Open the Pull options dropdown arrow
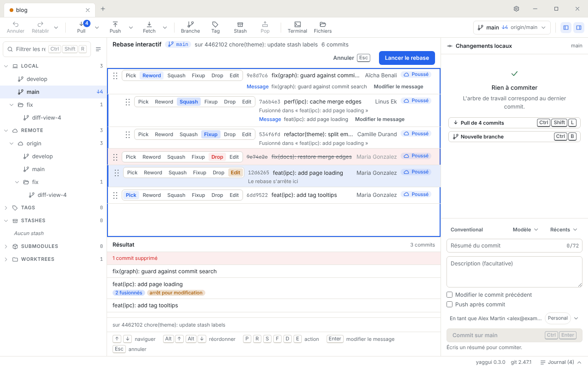The height and width of the screenshot is (368, 588). 97,28
